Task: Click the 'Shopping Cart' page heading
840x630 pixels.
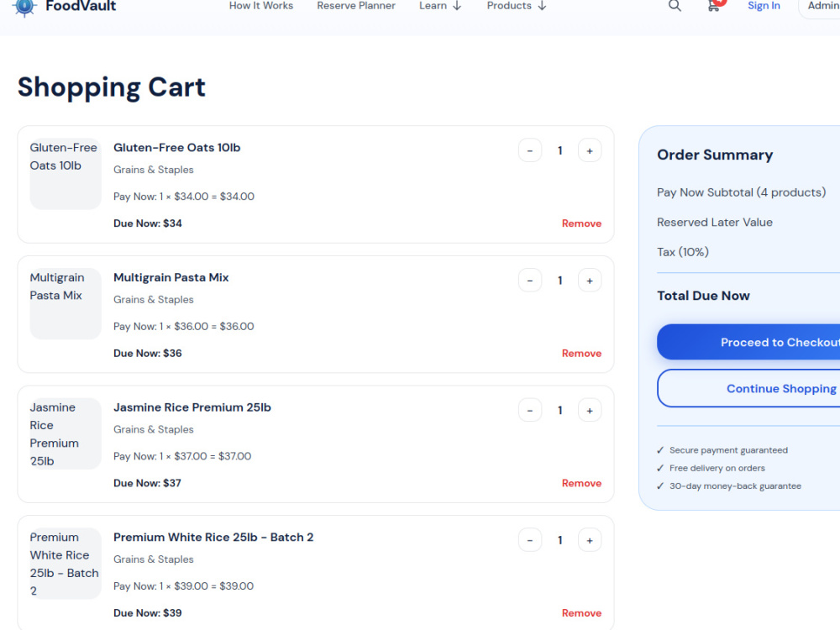Action: (112, 87)
